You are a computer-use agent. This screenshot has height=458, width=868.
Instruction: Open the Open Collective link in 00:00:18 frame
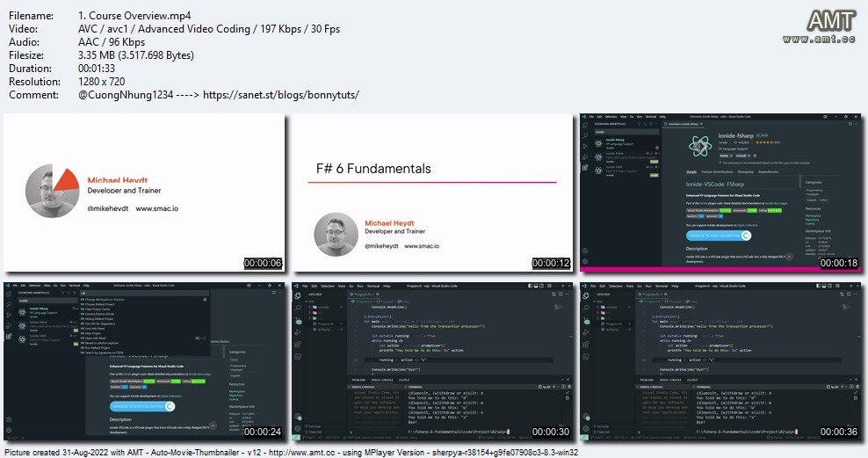[748, 225]
